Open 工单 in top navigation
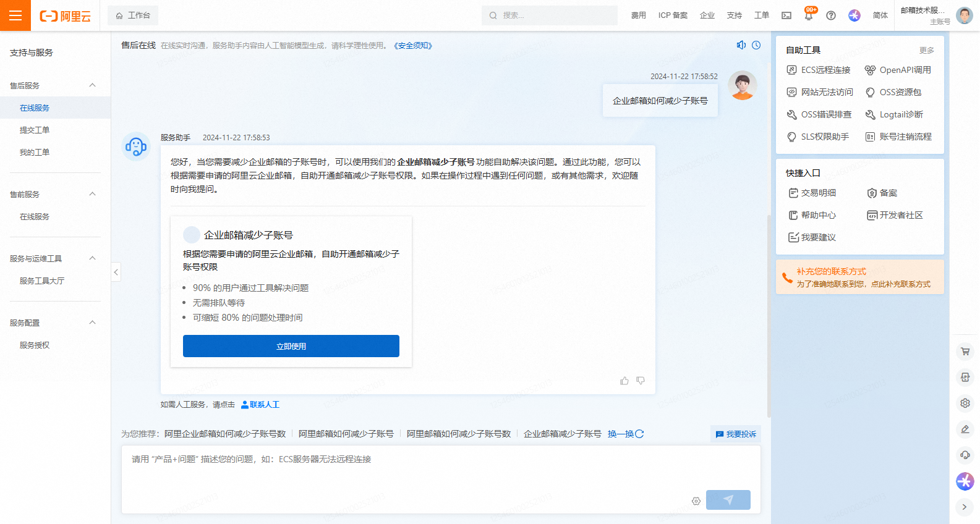 click(x=762, y=15)
